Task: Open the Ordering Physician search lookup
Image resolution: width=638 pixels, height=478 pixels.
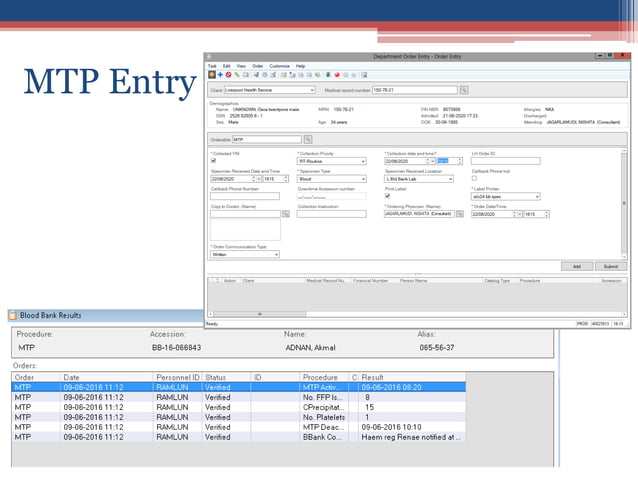Action: (x=459, y=214)
